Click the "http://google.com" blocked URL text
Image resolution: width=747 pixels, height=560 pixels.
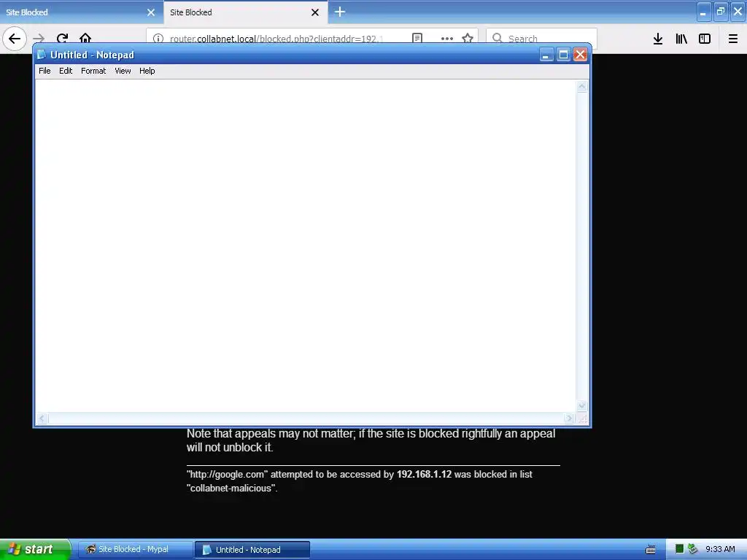pos(228,474)
